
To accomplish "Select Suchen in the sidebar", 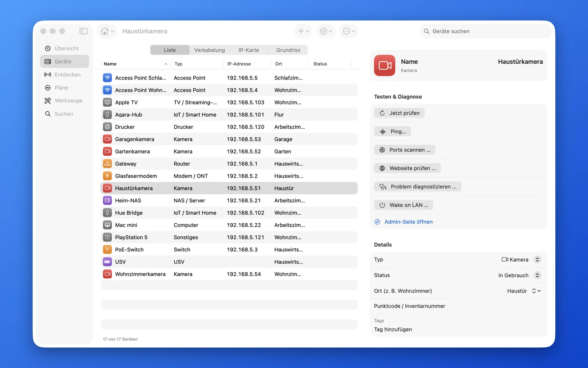I will point(64,114).
